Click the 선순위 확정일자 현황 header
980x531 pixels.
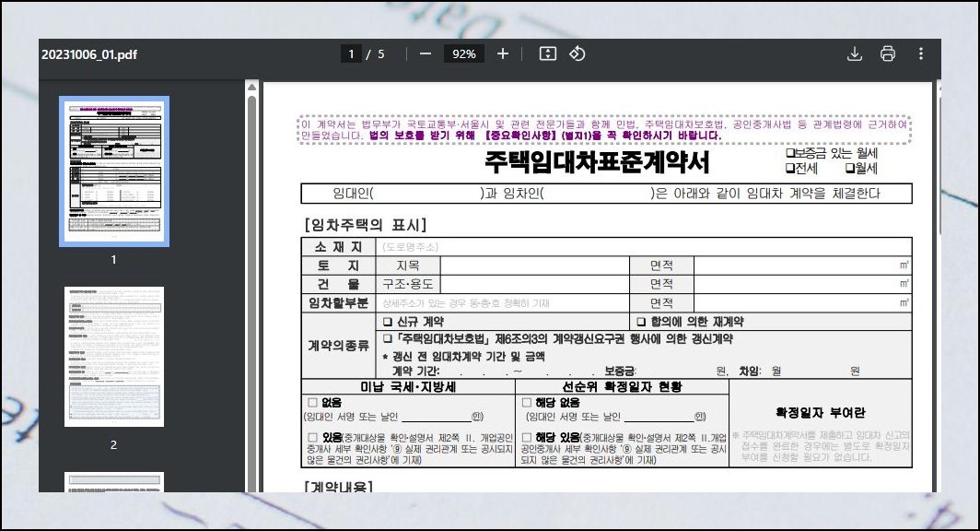pyautogui.click(x=622, y=387)
